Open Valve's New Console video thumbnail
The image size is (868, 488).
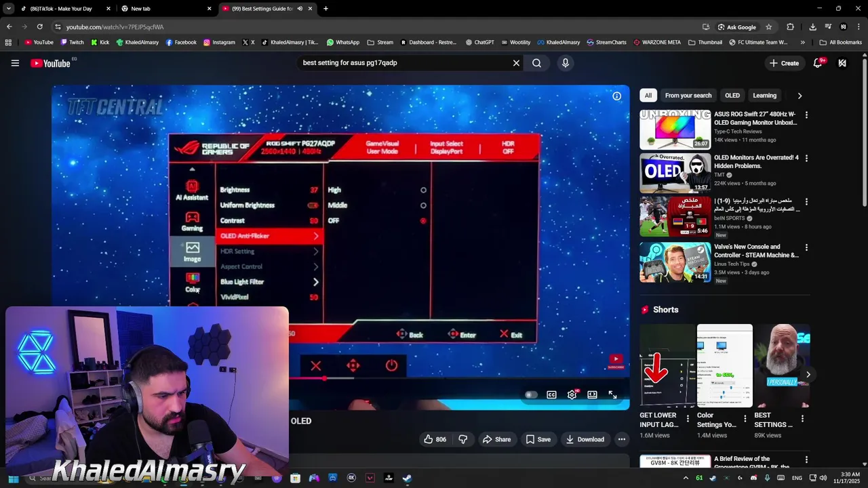(x=675, y=262)
